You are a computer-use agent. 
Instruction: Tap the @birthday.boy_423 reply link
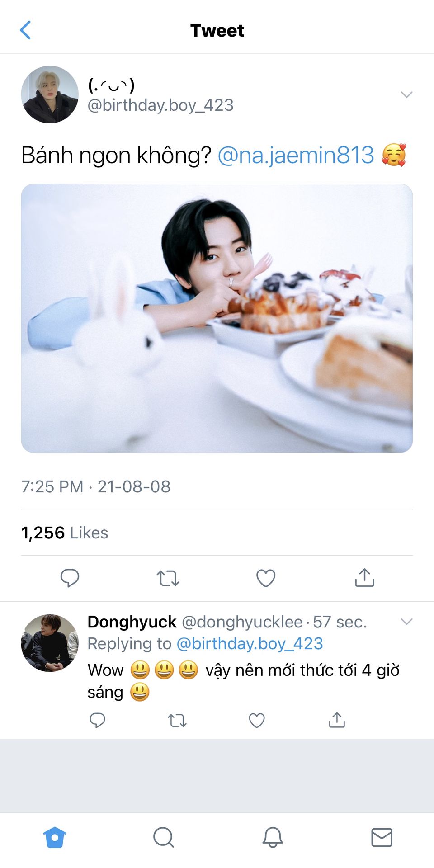[250, 643]
